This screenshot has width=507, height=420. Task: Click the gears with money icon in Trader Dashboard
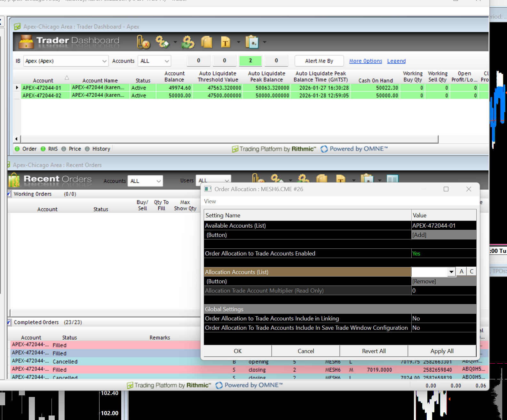tap(162, 42)
